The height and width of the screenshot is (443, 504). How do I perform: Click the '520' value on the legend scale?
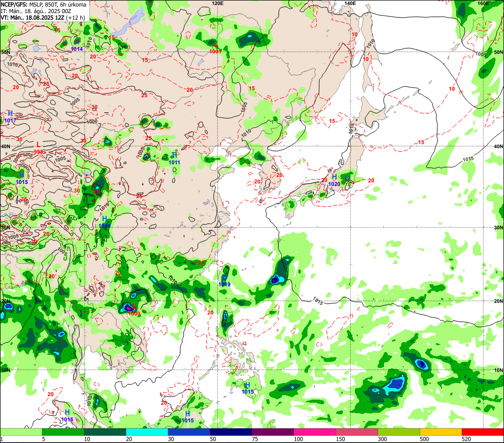coord(466,439)
